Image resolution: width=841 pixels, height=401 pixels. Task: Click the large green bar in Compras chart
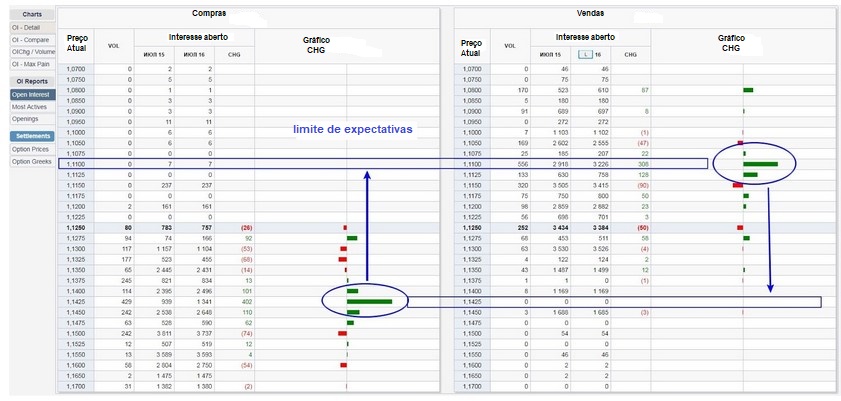point(369,301)
